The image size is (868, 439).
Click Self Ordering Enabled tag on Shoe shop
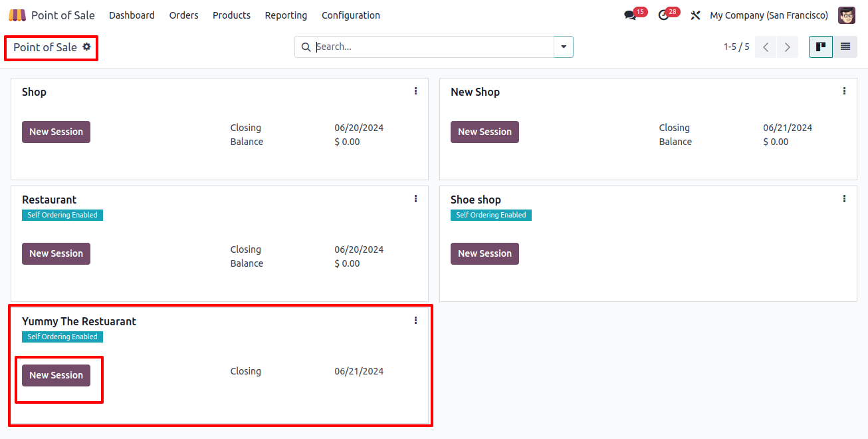491,215
